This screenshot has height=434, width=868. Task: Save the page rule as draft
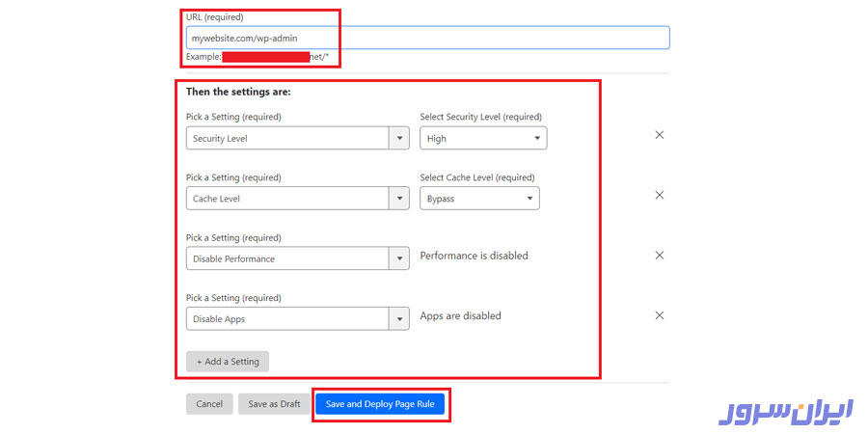[274, 404]
